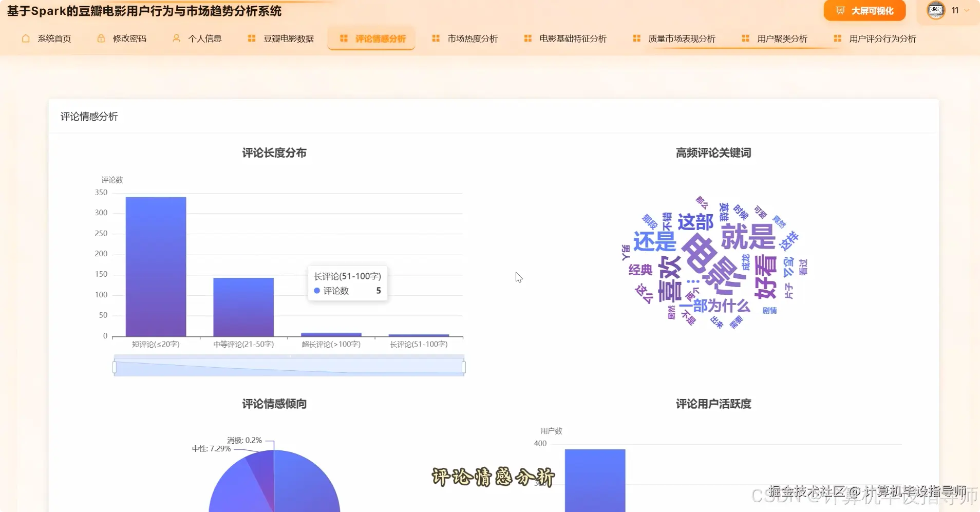
Task: Click the 短评论(≤20字) bar
Action: 156,267
